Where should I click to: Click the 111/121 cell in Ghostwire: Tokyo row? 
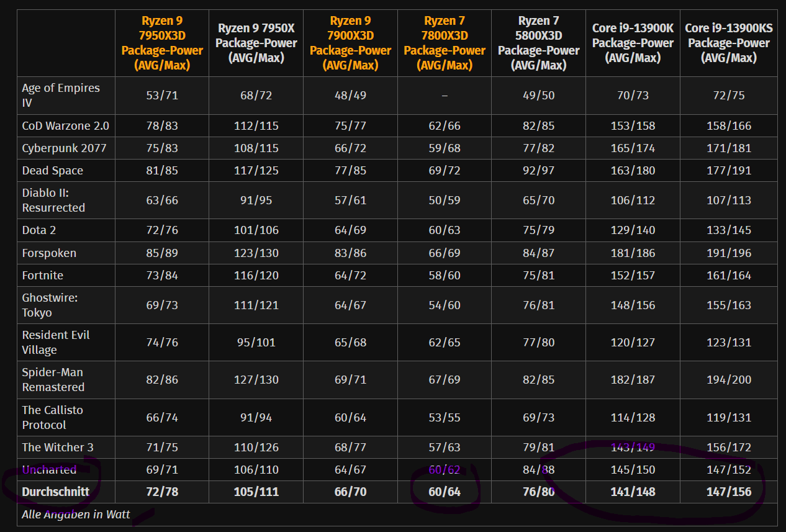tap(256, 305)
